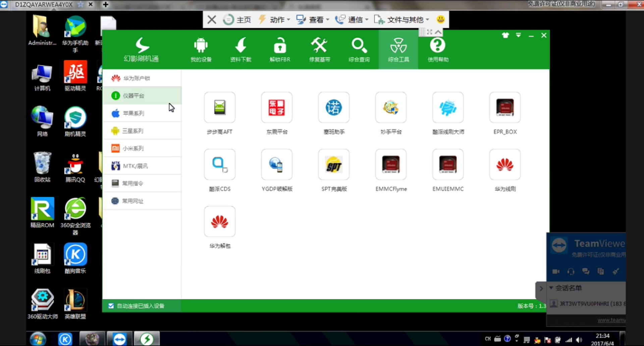Open the www.teamviewer link
Viewport: 644px width, 346px height.
click(x=611, y=320)
